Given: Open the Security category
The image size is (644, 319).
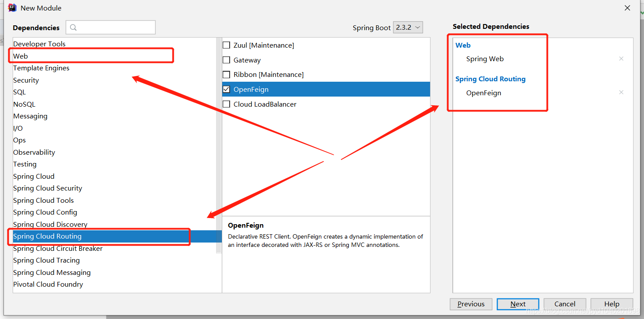Looking at the screenshot, I should (26, 80).
